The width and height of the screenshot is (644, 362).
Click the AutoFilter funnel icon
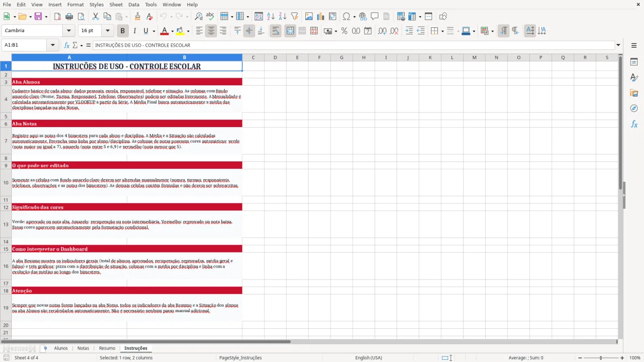point(294,17)
